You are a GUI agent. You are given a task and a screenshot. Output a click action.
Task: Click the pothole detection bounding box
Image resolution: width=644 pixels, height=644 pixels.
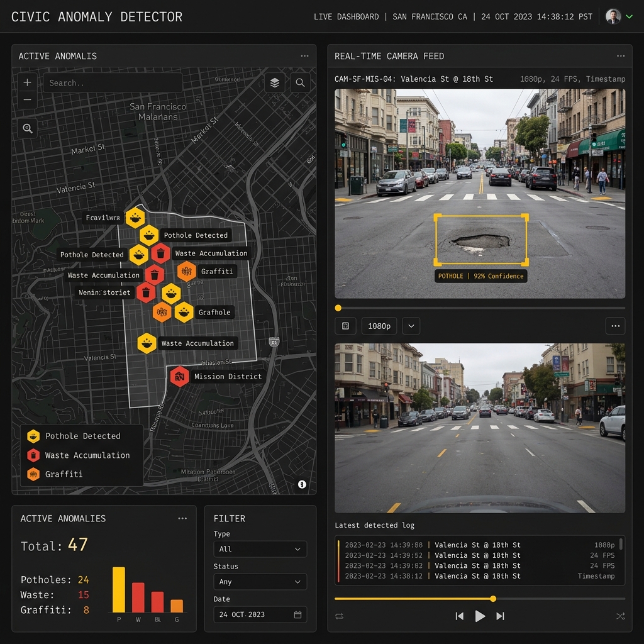(481, 240)
